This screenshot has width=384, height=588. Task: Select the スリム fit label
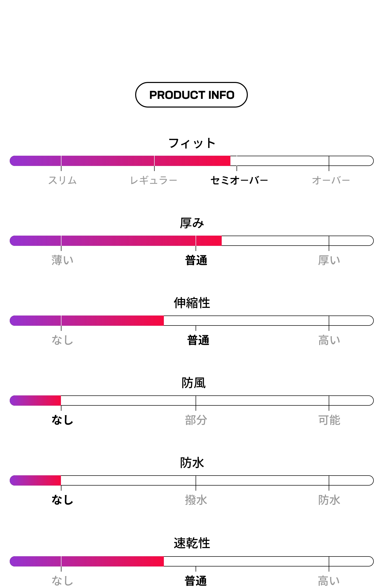pos(62,181)
